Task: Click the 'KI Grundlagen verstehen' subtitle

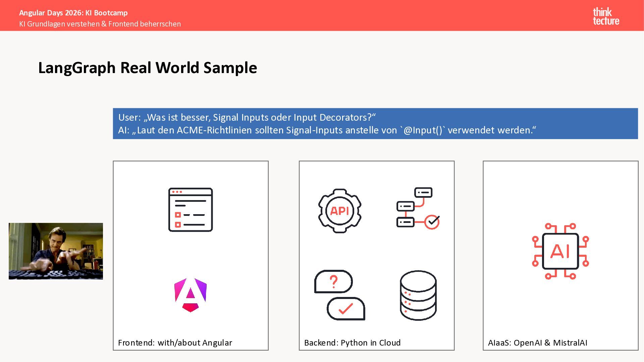Action: pyautogui.click(x=100, y=24)
